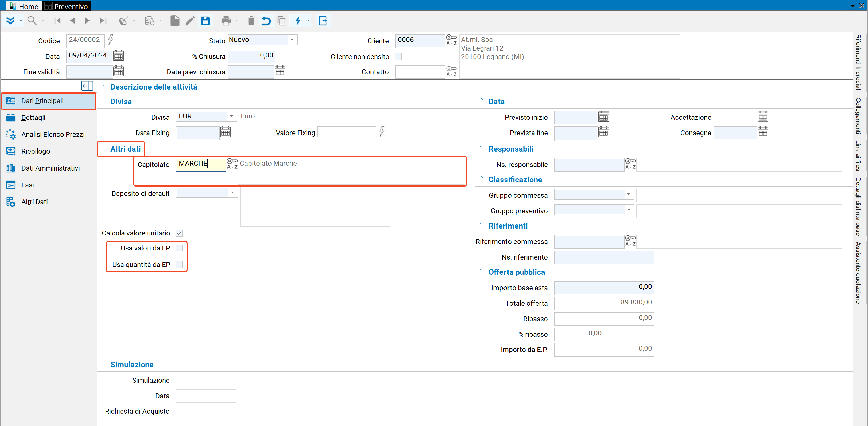The height and width of the screenshot is (426, 868).
Task: Open Riferimenti Incrociati side panel
Action: pyautogui.click(x=858, y=63)
